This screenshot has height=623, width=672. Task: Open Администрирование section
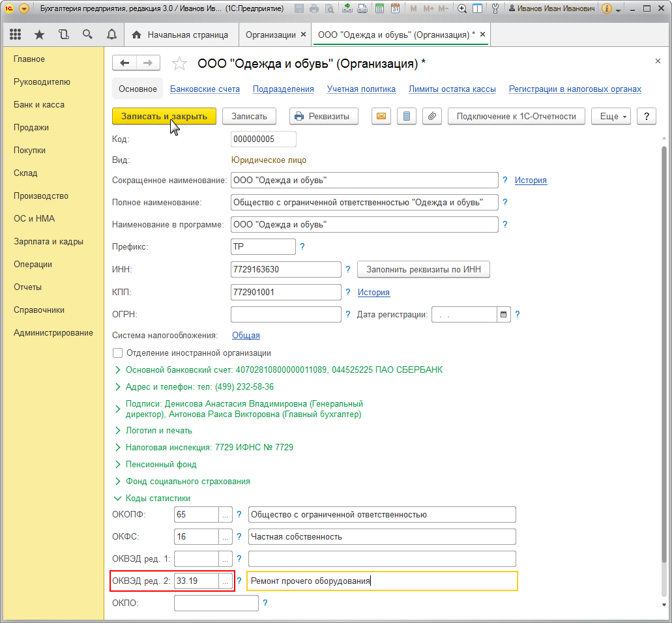coord(53,333)
